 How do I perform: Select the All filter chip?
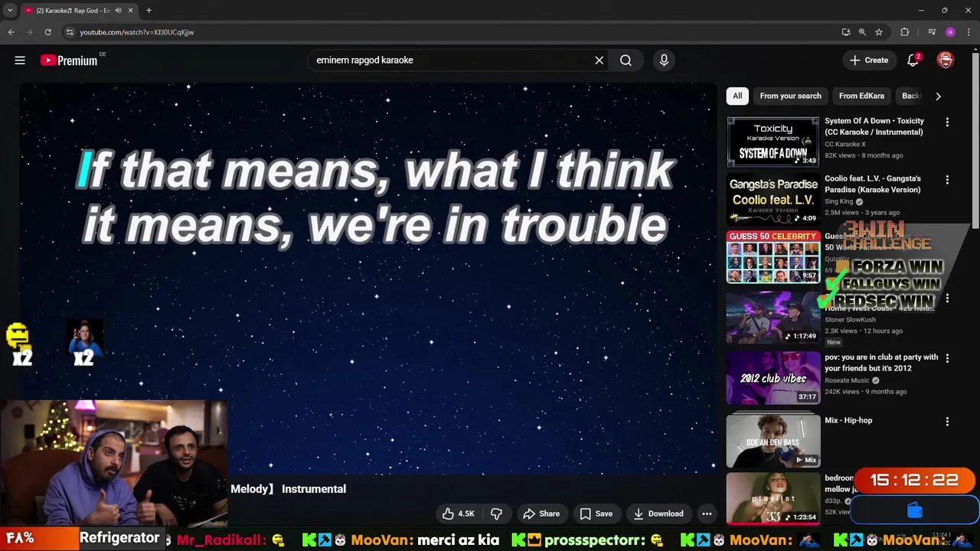[737, 96]
